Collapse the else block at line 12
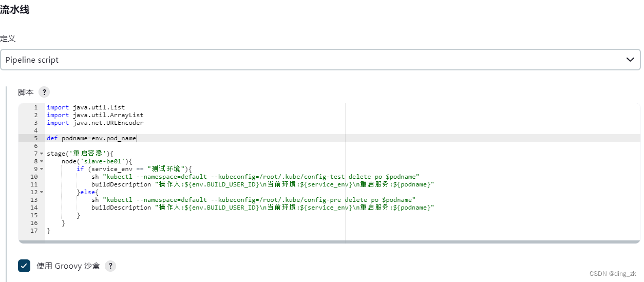The height and width of the screenshot is (282, 644). 42,192
